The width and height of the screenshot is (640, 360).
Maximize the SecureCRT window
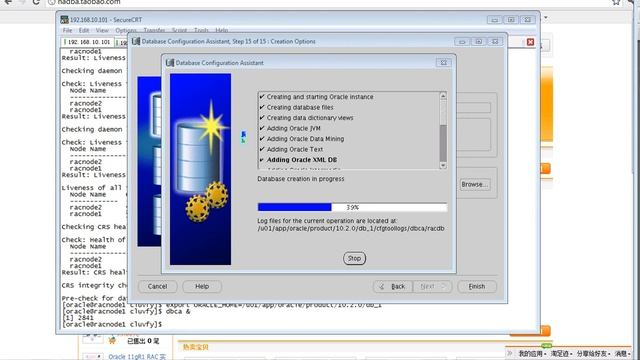click(511, 19)
